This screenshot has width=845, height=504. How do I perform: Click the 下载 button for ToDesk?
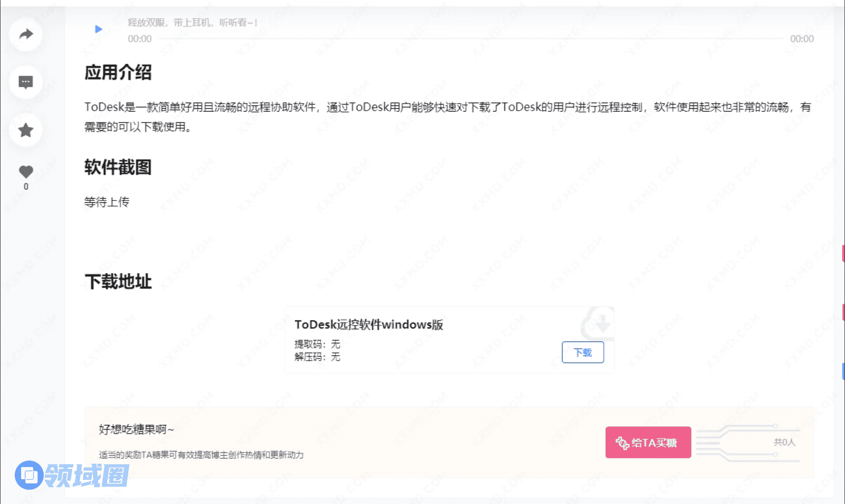coord(583,352)
